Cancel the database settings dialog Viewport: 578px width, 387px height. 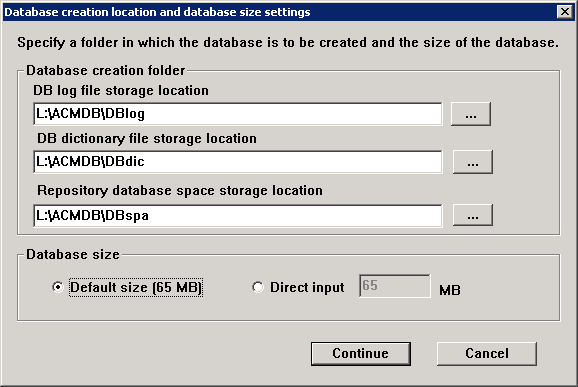[x=487, y=353]
